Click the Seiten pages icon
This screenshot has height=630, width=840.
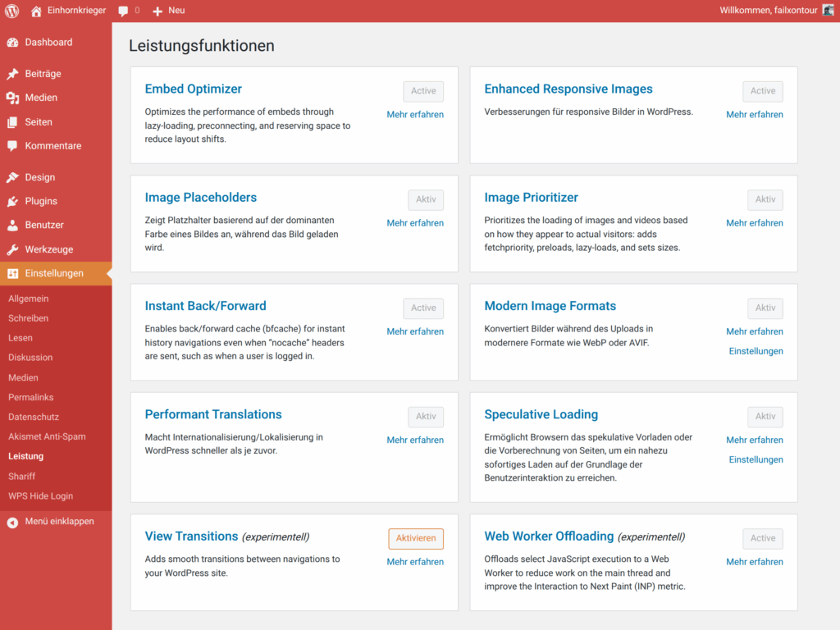click(x=13, y=122)
